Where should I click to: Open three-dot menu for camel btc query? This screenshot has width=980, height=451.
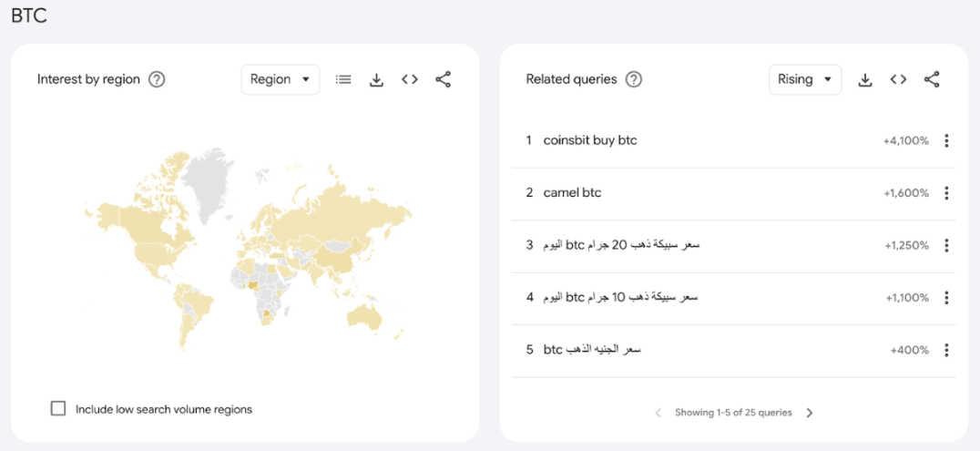click(946, 193)
